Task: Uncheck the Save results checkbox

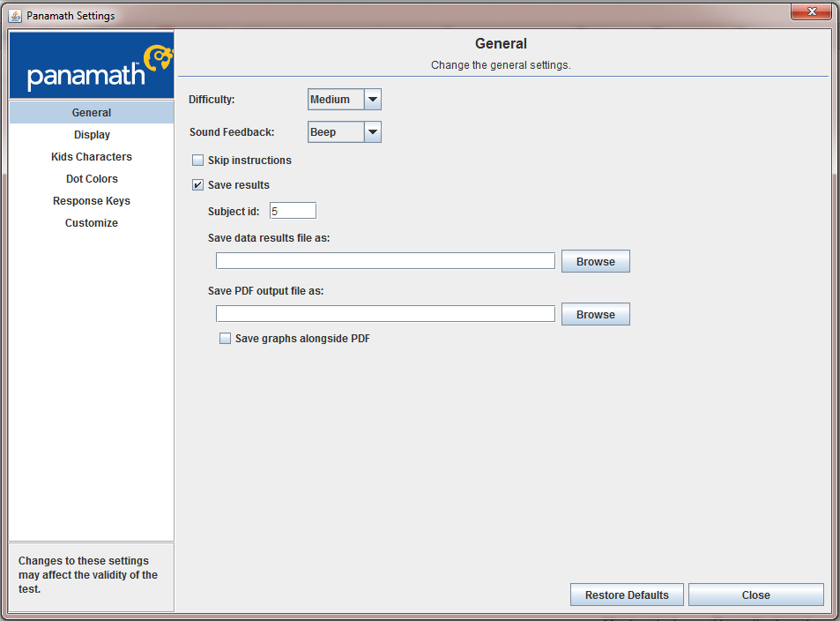Action: coord(197,185)
